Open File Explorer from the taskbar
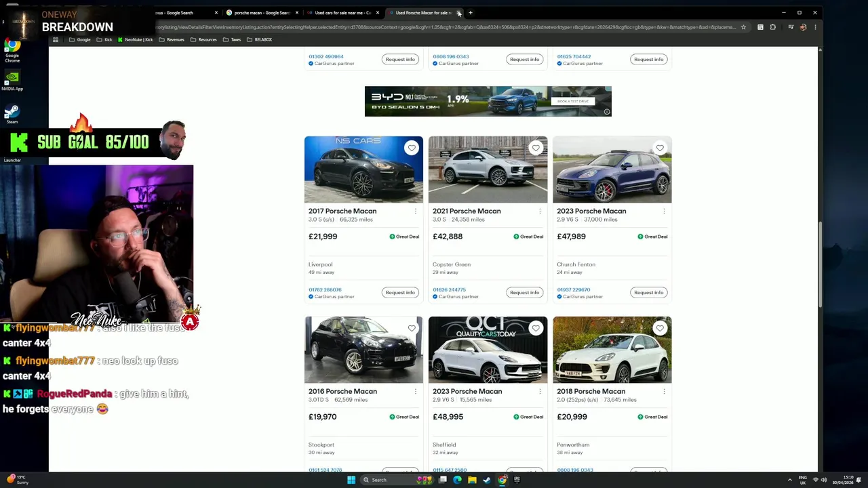 pos(472,480)
